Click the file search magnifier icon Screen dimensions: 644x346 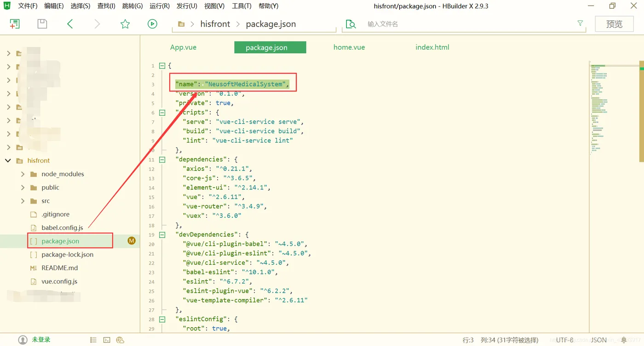(351, 24)
